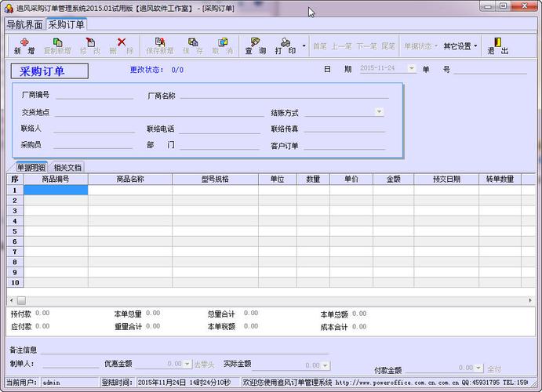Click the 去零头 button
The height and width of the screenshot is (392, 542).
(204, 365)
